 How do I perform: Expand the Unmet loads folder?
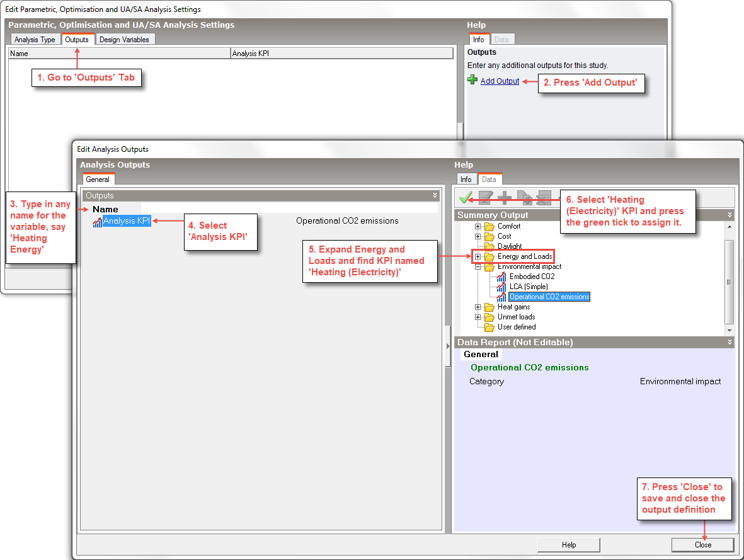[478, 317]
